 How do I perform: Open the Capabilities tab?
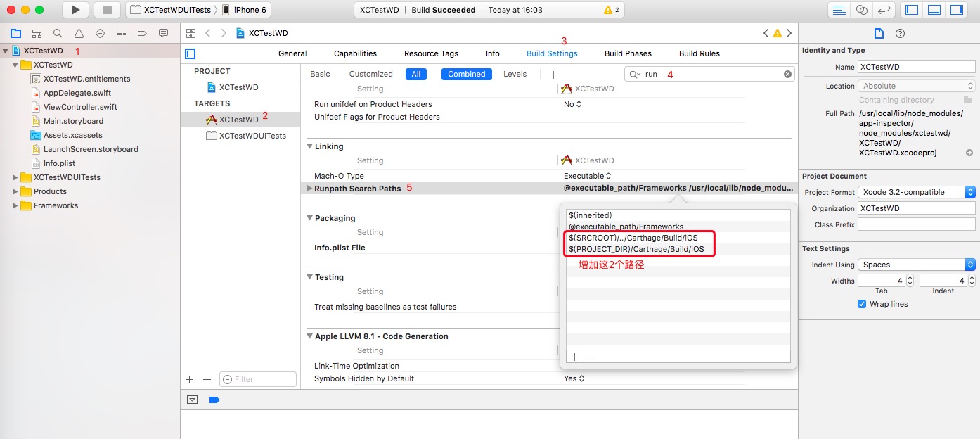[x=355, y=53]
